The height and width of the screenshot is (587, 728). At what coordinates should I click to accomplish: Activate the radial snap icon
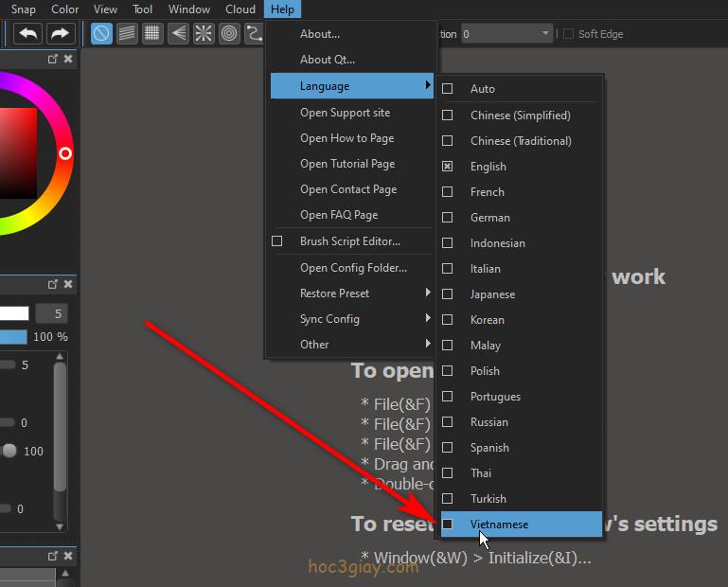[x=204, y=34]
